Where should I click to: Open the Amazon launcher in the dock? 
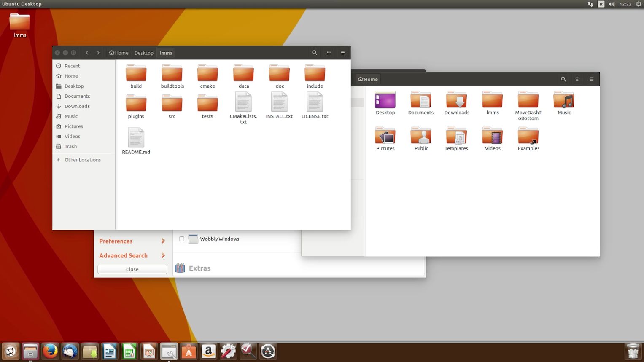(x=208, y=351)
